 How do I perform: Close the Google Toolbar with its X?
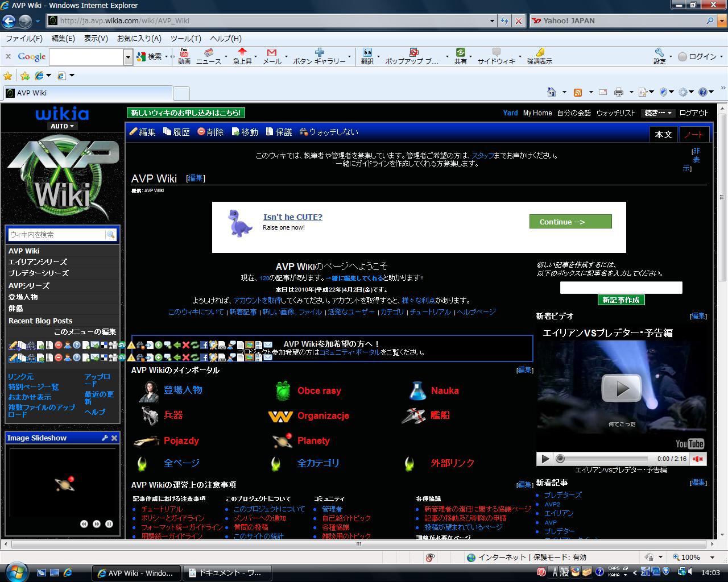tap(8, 56)
